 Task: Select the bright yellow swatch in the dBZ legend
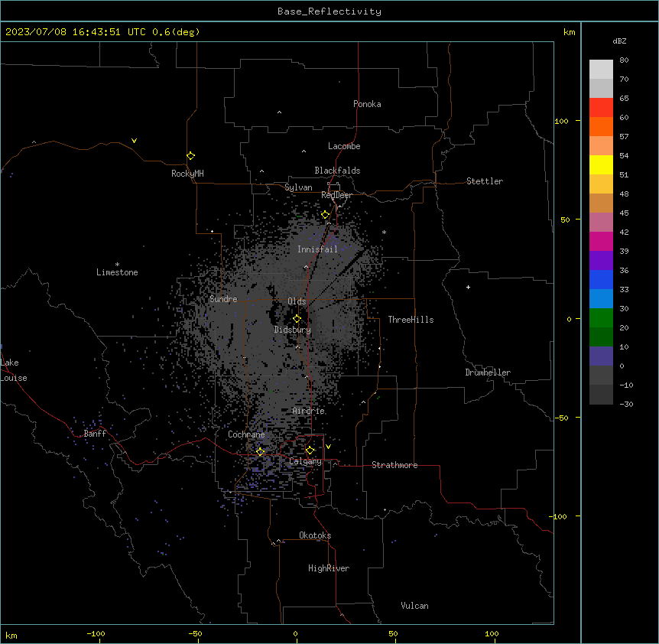pyautogui.click(x=601, y=164)
